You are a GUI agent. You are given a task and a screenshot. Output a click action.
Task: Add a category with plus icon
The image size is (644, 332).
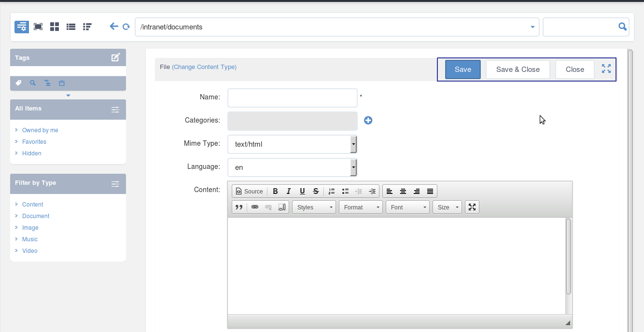(368, 120)
